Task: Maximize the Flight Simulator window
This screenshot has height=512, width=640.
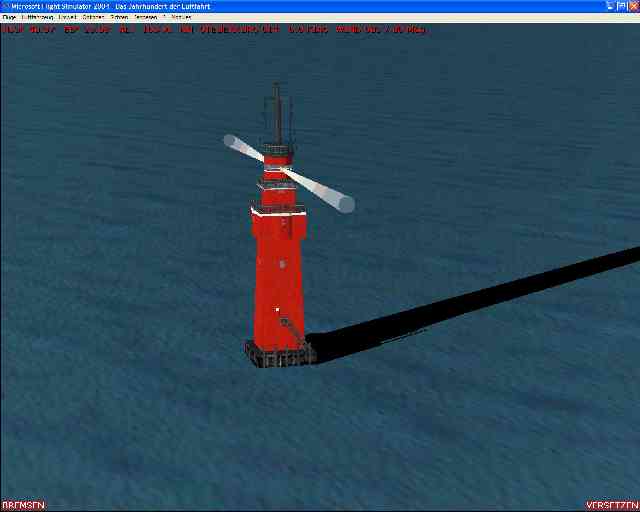Action: click(x=620, y=6)
